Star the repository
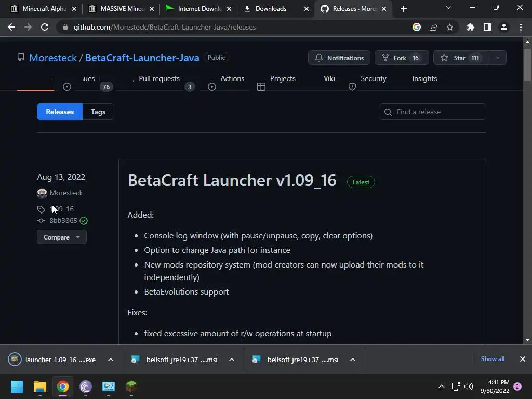Screen dimensions: 532x399 461,58
